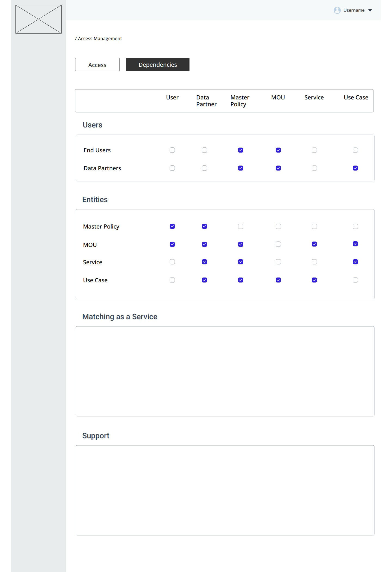Enable User checkbox in Service row

172,262
